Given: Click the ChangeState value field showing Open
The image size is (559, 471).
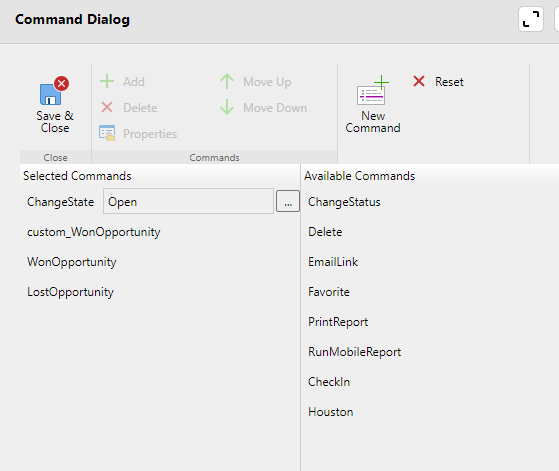Looking at the screenshot, I should click(x=188, y=201).
